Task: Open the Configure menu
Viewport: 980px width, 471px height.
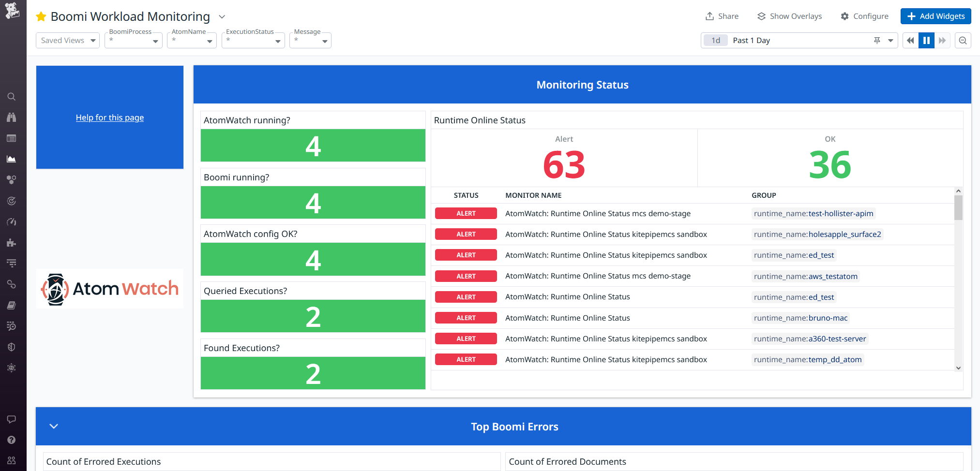Action: (865, 16)
